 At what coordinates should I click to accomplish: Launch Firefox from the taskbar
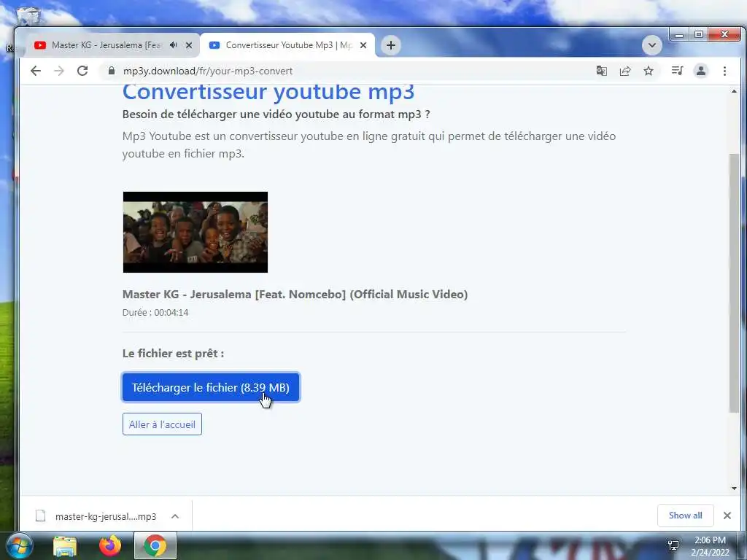[110, 545]
